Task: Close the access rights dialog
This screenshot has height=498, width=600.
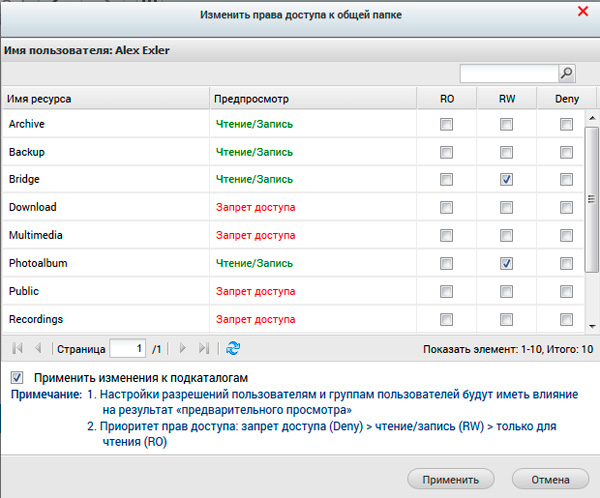Action: point(582,12)
